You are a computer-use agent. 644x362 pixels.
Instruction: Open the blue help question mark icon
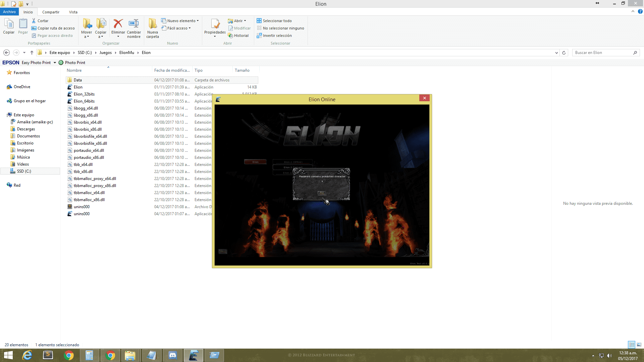click(x=640, y=11)
